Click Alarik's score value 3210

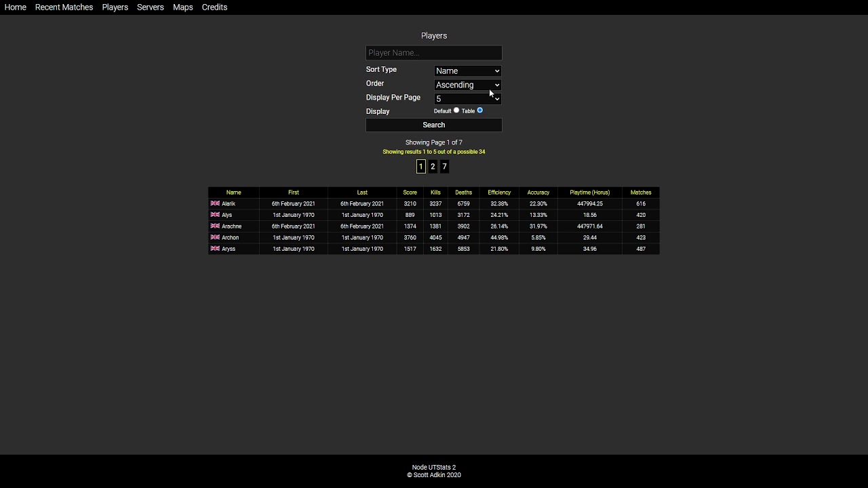tap(410, 203)
